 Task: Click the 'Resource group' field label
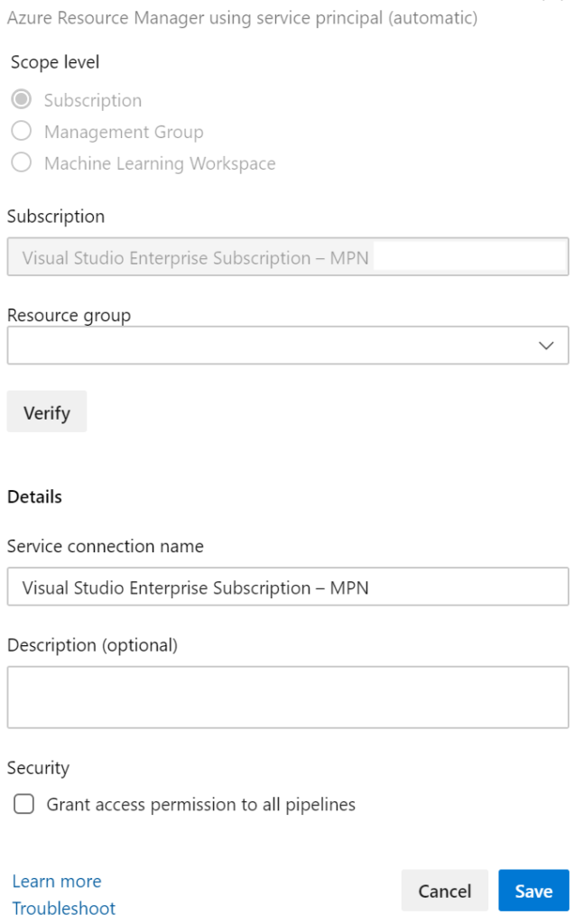click(x=69, y=315)
